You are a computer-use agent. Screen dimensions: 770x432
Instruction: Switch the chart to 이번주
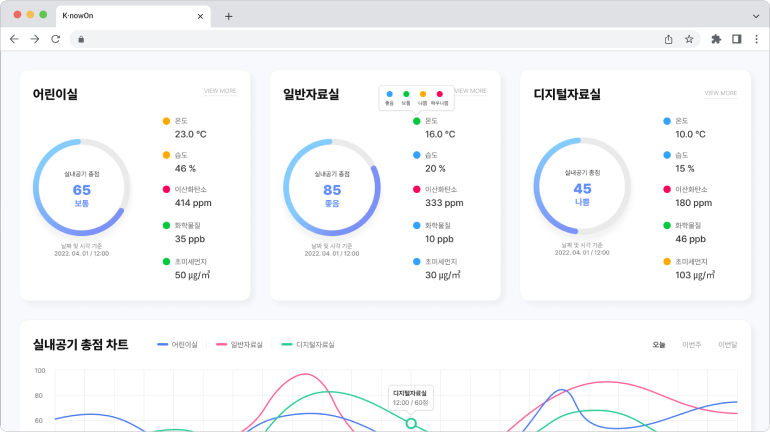pyautogui.click(x=691, y=344)
